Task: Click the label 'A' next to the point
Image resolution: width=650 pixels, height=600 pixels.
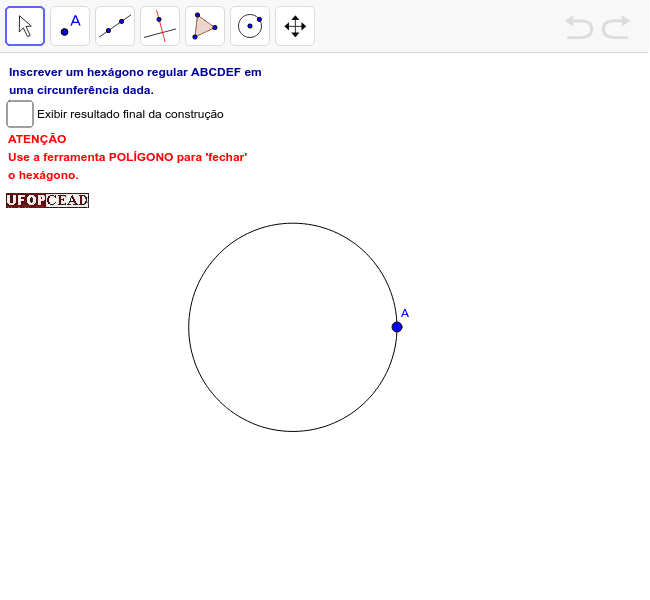Action: [405, 313]
